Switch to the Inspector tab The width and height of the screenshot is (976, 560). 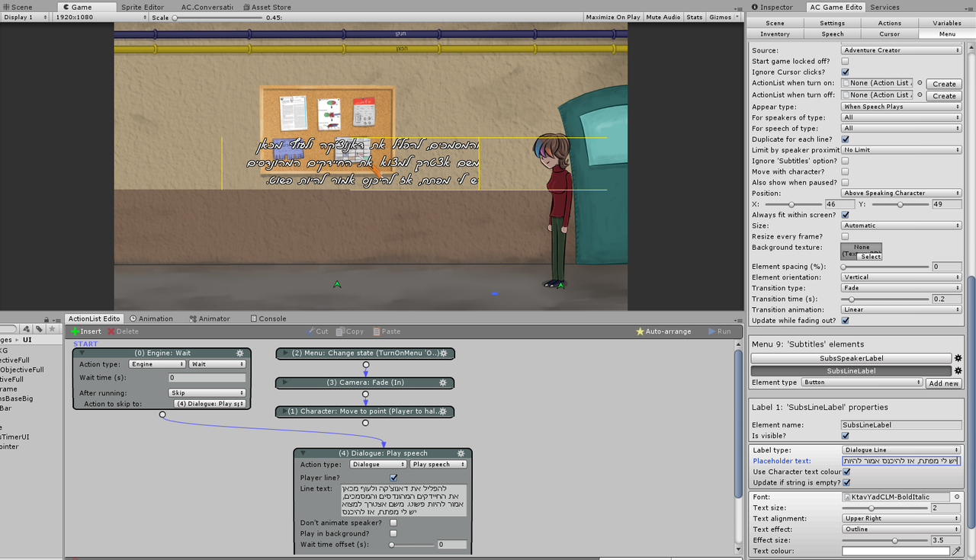[x=774, y=7]
